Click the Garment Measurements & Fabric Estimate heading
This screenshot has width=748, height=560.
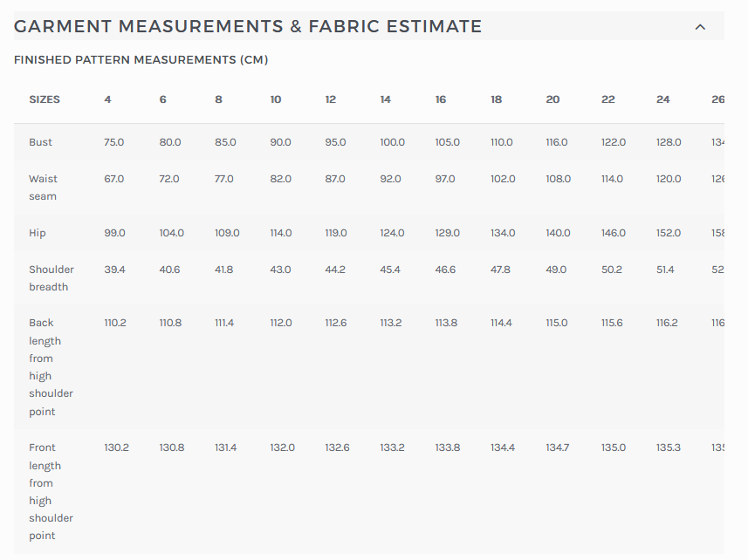[248, 27]
